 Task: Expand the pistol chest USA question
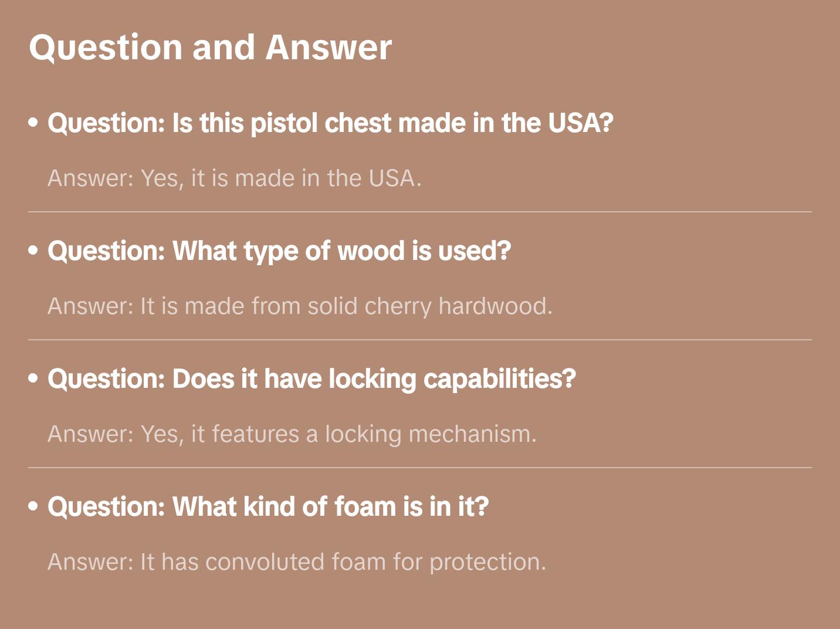click(330, 123)
